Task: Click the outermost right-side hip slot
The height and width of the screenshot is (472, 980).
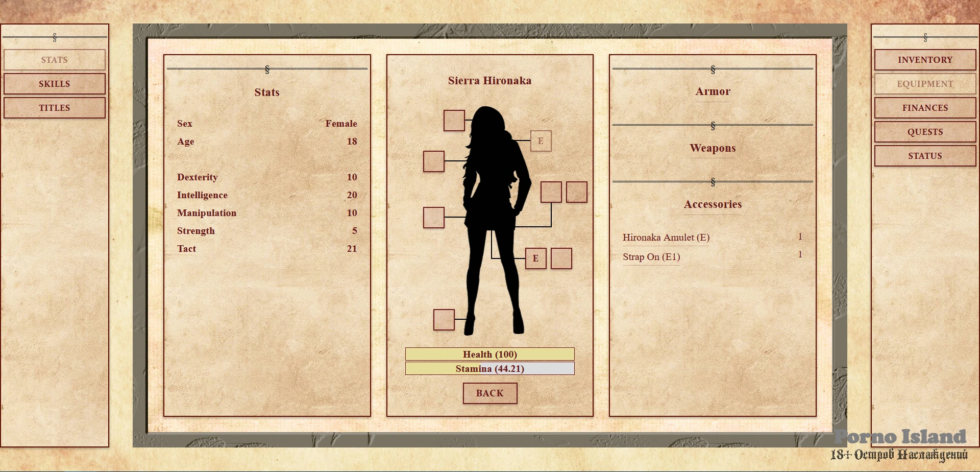Action: point(576,192)
